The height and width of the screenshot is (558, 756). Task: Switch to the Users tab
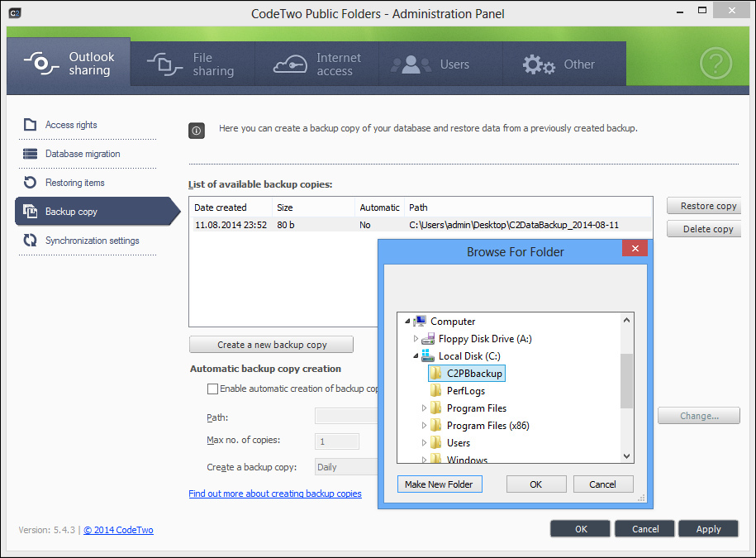tap(440, 64)
